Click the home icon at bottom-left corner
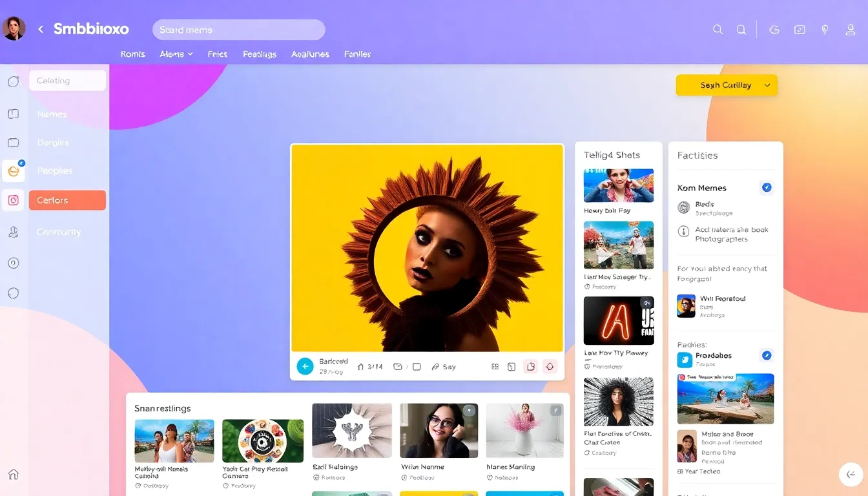 pyautogui.click(x=14, y=474)
